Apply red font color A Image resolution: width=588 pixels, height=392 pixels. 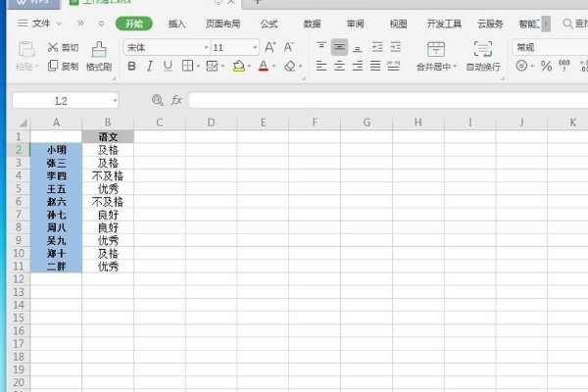click(x=264, y=66)
